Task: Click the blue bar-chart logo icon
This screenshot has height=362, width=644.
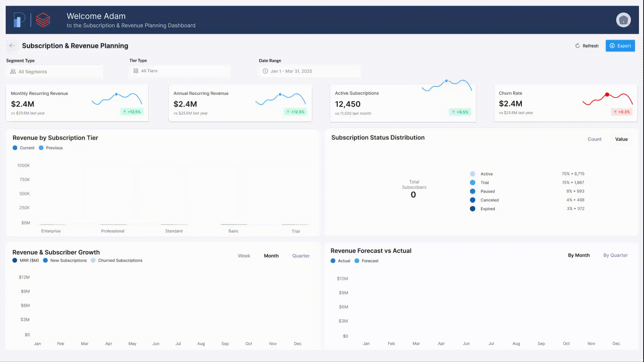Action: pos(19,20)
